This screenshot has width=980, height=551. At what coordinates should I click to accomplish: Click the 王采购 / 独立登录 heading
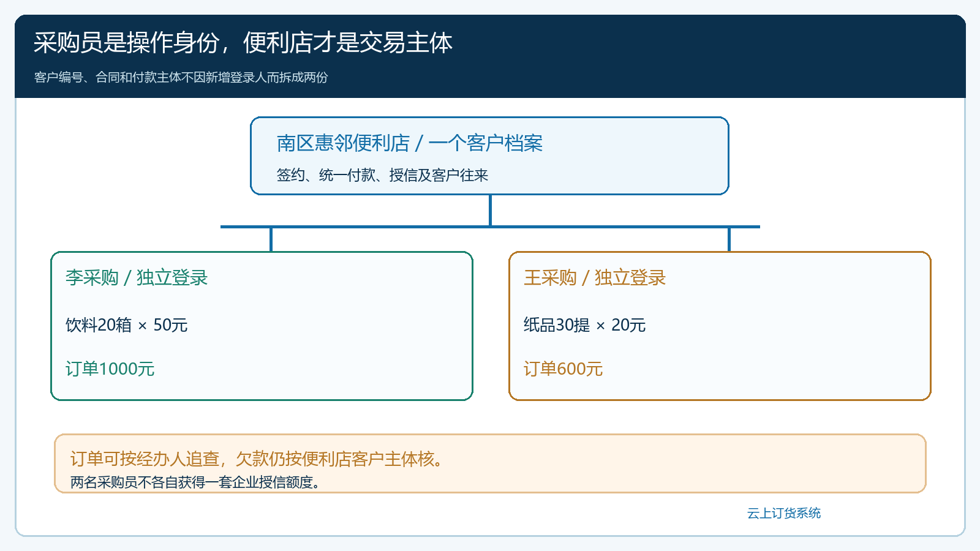595,277
